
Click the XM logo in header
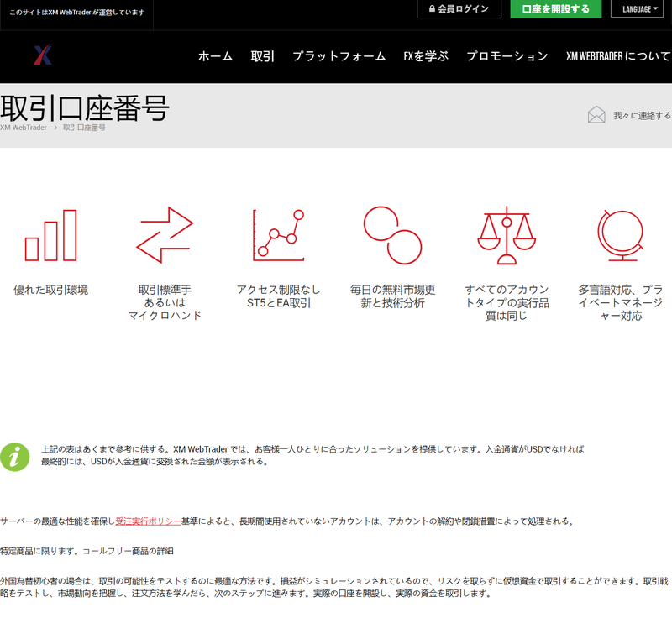43,55
